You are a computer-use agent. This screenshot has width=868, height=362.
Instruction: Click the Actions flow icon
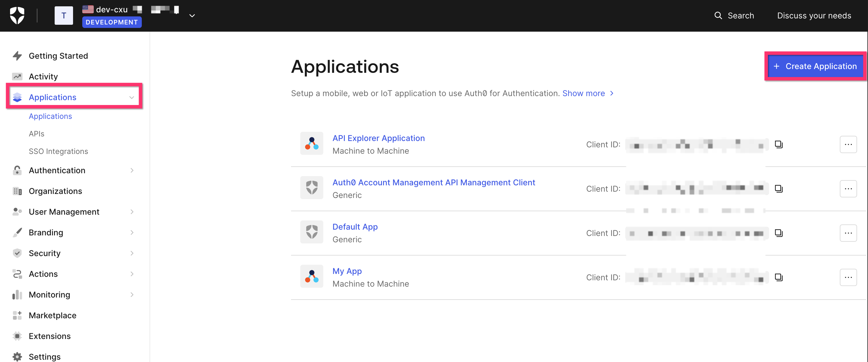coord(17,274)
